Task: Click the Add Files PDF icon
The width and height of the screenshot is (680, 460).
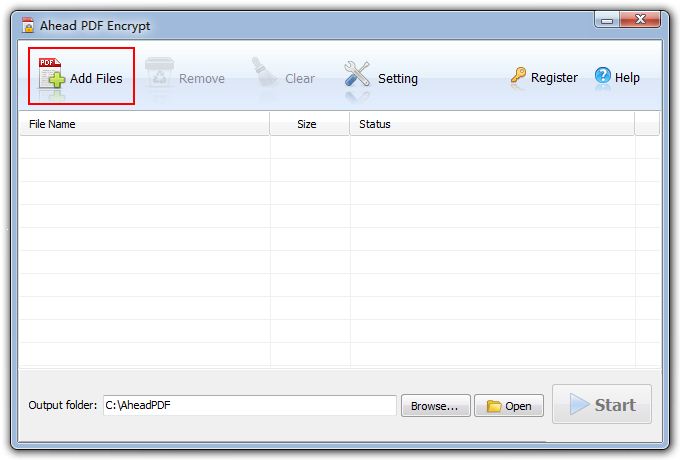Action: point(51,73)
